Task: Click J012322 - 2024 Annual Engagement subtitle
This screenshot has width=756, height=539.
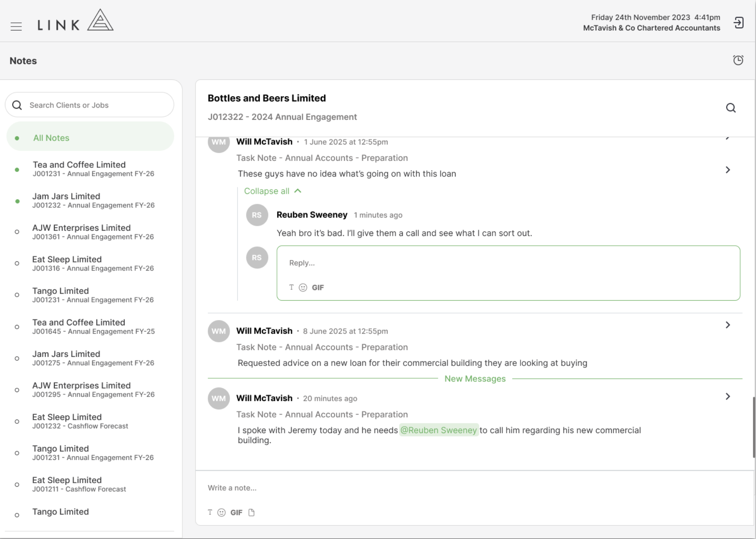Action: coord(282,117)
